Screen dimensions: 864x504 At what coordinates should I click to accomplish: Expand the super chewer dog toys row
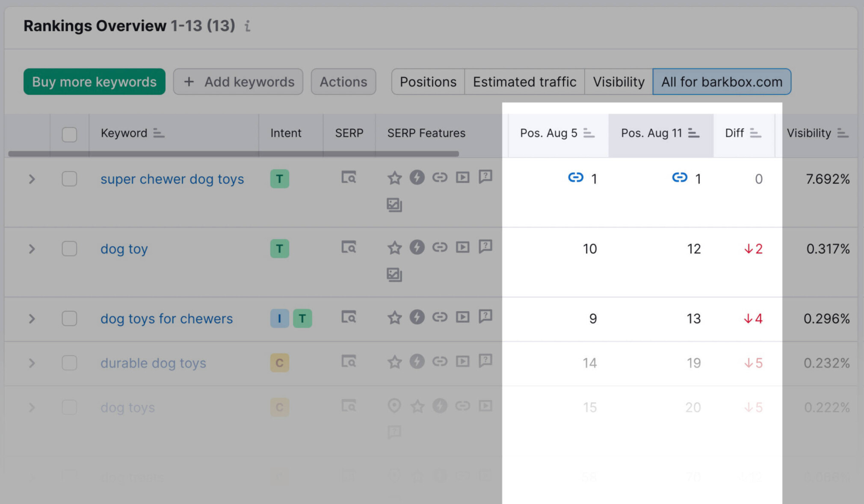click(32, 178)
